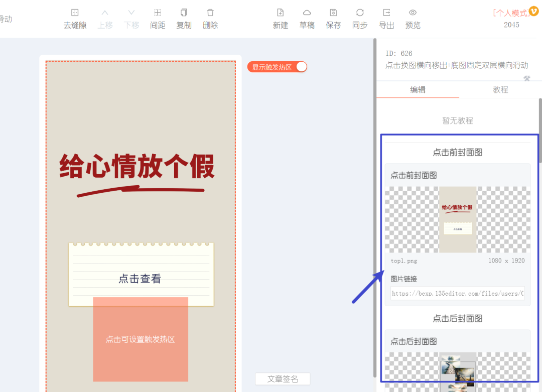
Task: Open the 间距 spacing tool
Action: [x=158, y=13]
